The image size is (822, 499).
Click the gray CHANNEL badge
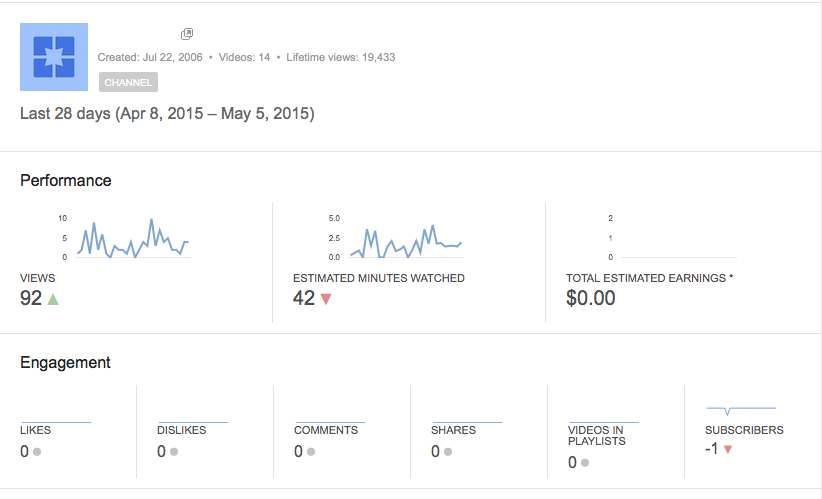(x=128, y=82)
